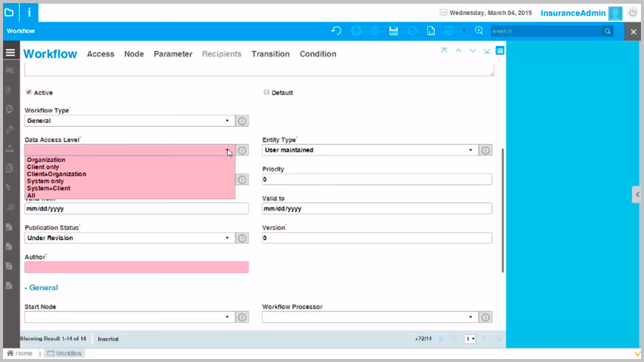Click the hamburger menu icon in sidebar
Image resolution: width=644 pixels, height=362 pixels.
[x=11, y=52]
